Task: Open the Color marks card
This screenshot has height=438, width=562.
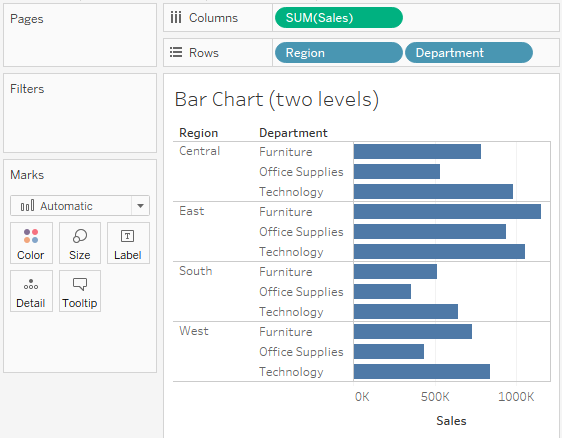Action: coord(31,243)
